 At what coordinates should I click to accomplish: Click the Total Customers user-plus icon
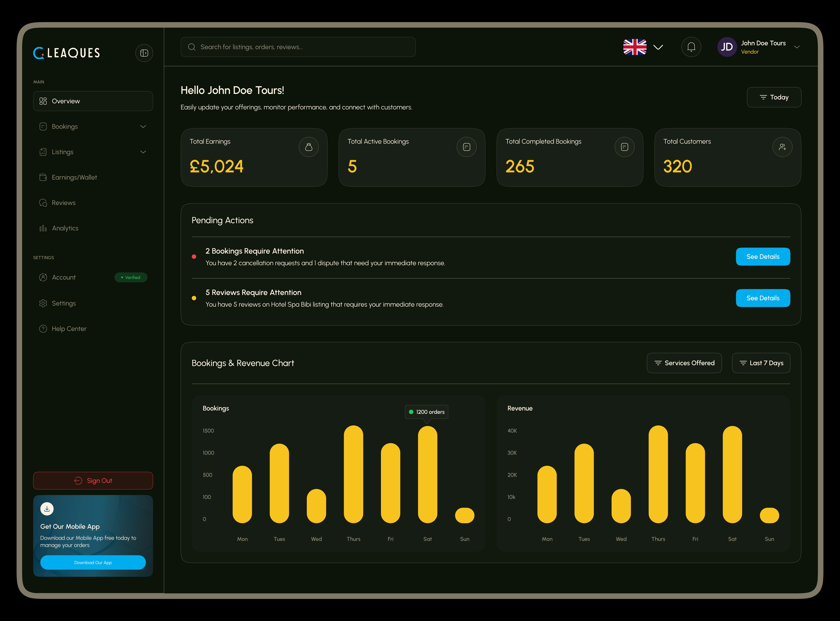point(783,147)
